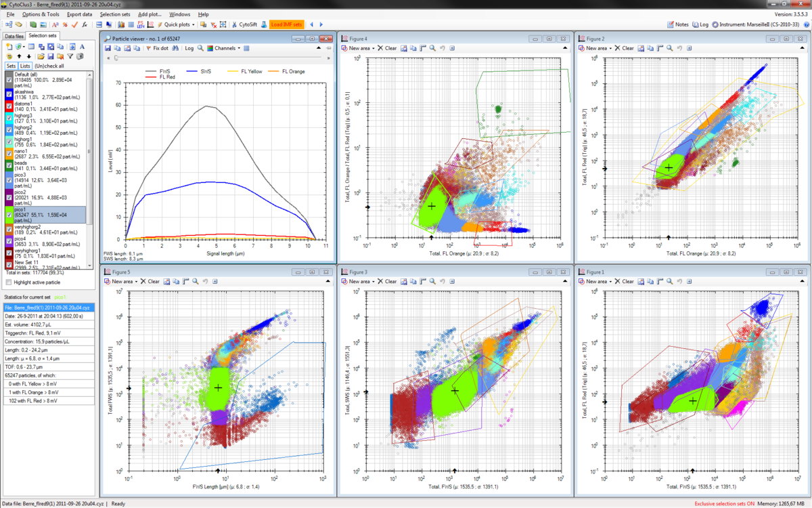812x508 pixels.
Task: Click the percent toolbar icon
Action: click(64, 24)
